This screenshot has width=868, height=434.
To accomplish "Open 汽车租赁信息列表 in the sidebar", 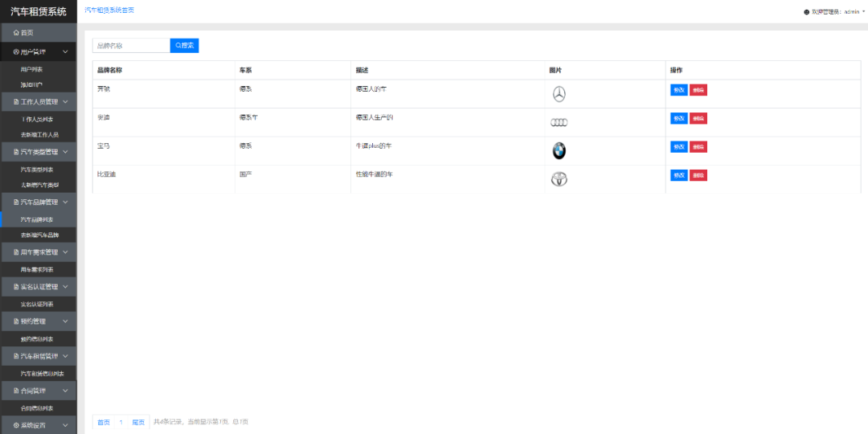I will coord(42,374).
